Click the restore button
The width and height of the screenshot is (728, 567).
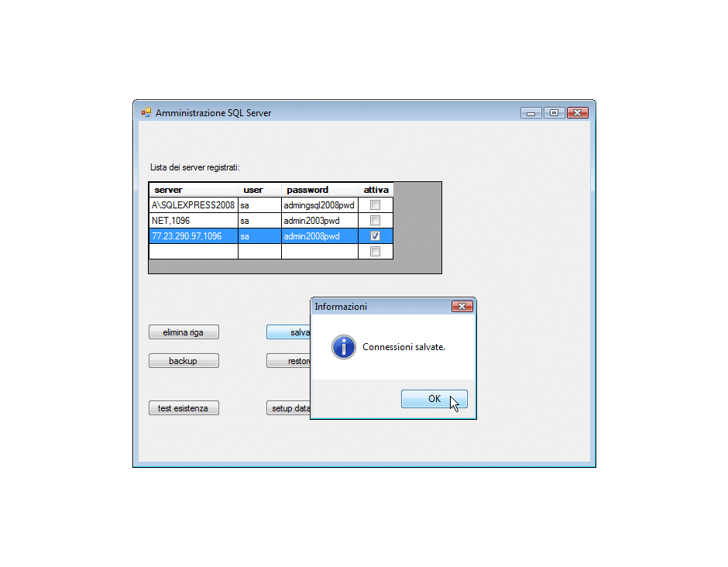click(288, 361)
